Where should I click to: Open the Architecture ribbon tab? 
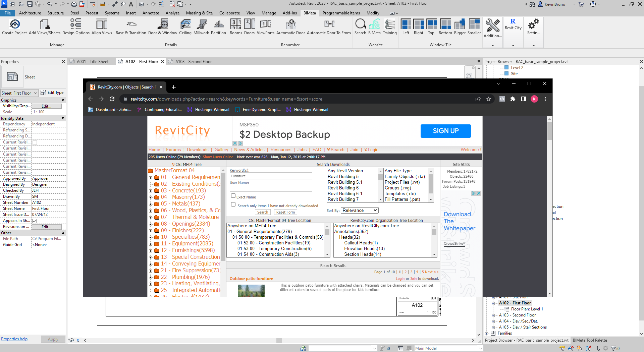click(30, 13)
